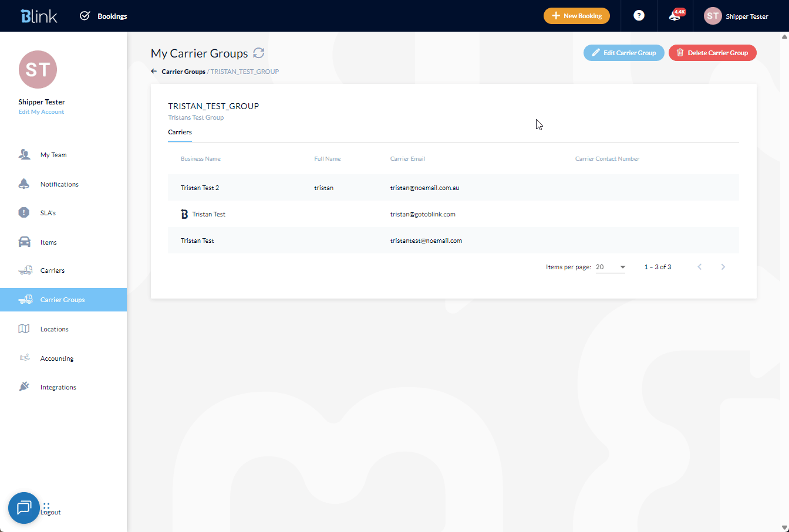Open the Integrations section
Image resolution: width=789 pixels, height=532 pixels.
[58, 387]
